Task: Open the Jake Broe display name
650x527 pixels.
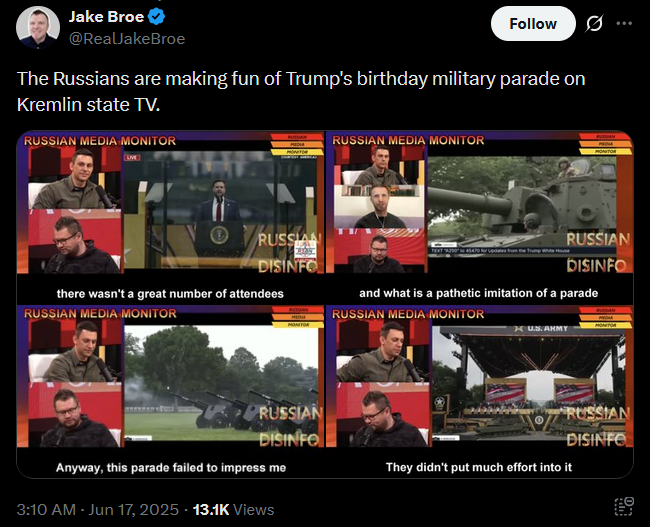Action: pyautogui.click(x=106, y=17)
